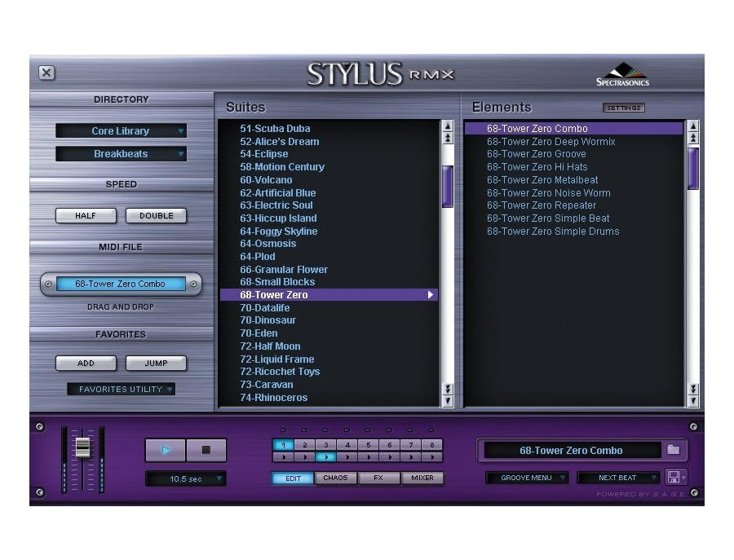
Task: Switch to the FX page
Action: pos(378,478)
